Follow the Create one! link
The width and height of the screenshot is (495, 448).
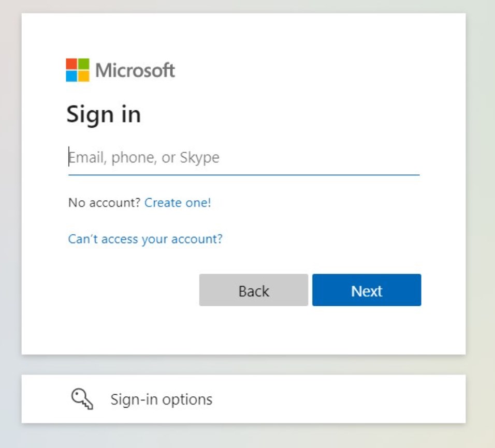point(178,203)
